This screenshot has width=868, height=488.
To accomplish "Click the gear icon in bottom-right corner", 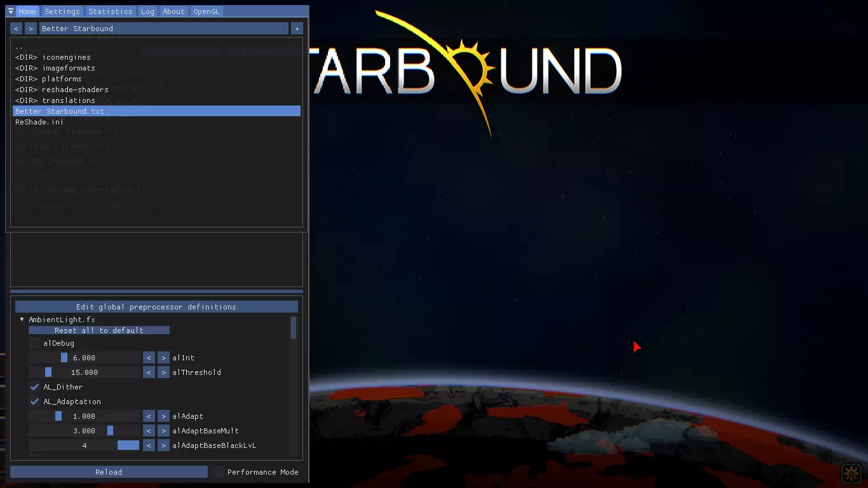I will click(x=851, y=473).
